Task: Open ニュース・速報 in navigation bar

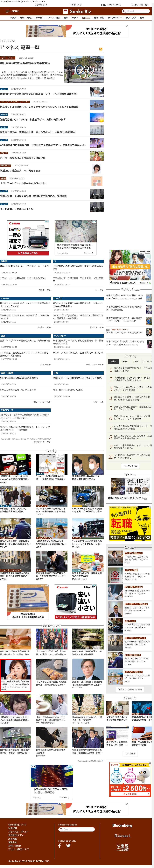Action: click(53, 18)
